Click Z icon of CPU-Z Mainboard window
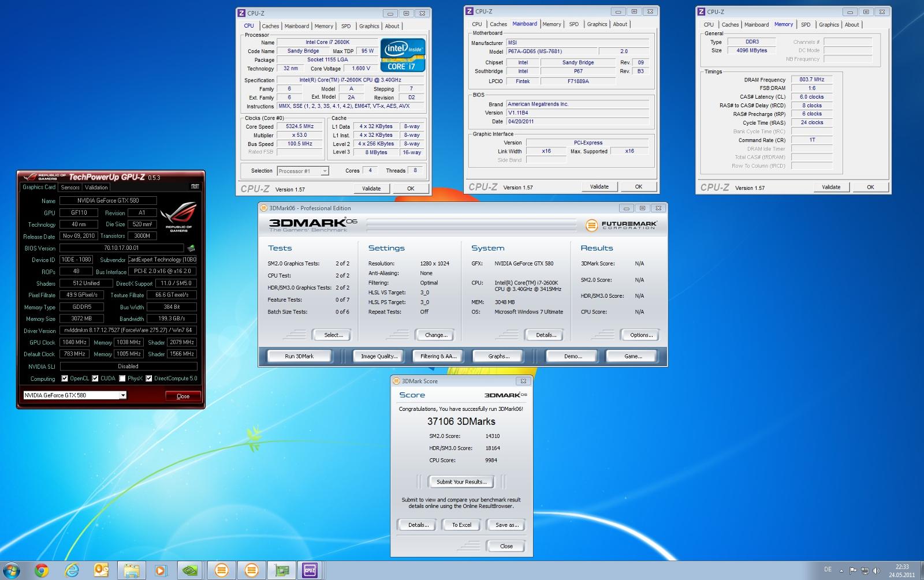Viewport: 924px width, 580px height. (x=469, y=11)
